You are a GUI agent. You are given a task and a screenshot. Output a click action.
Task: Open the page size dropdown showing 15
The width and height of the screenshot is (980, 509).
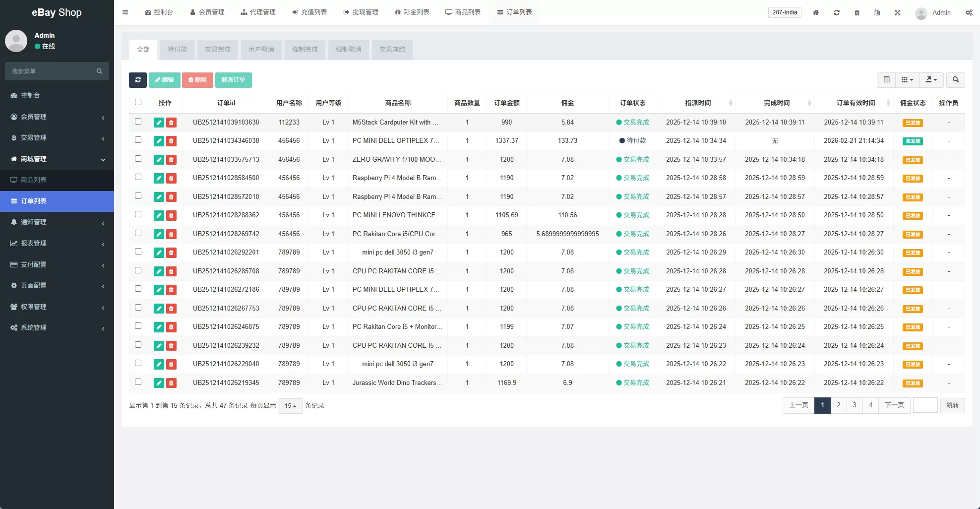(x=290, y=405)
